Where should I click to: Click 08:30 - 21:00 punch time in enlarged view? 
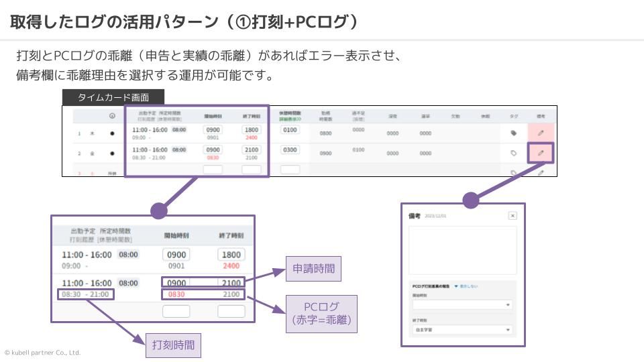[85, 294]
